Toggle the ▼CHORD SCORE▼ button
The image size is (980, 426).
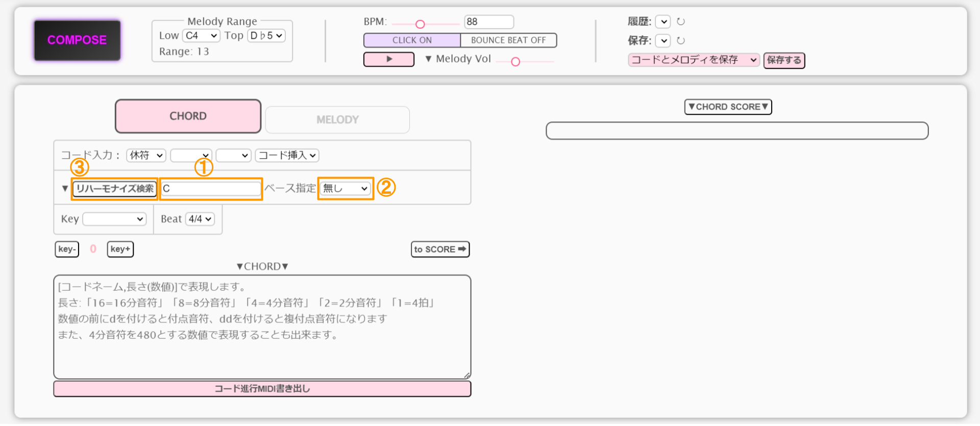tap(728, 107)
